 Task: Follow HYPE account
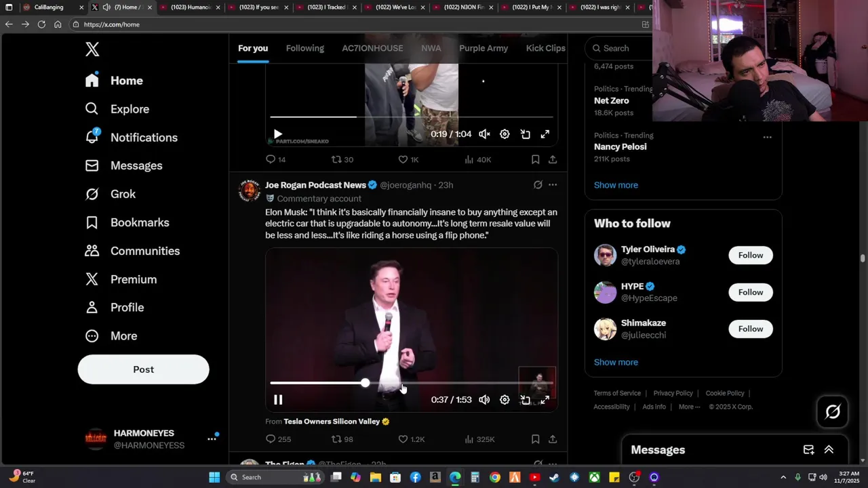tap(750, 292)
